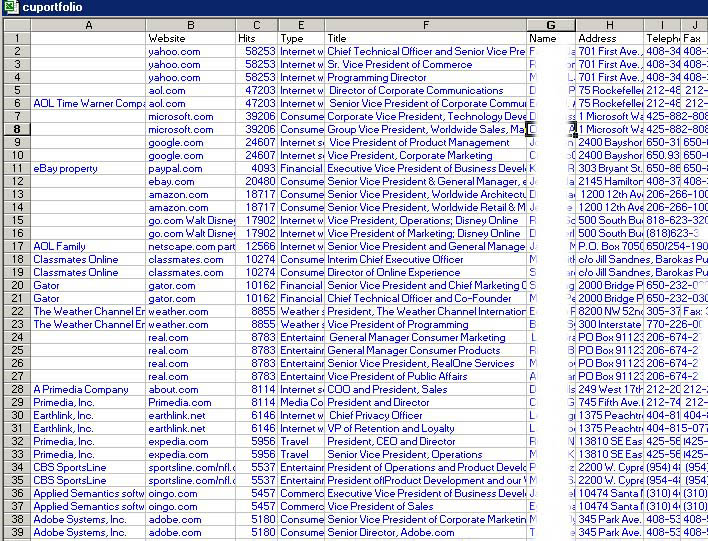The height and width of the screenshot is (541, 708).
Task: Click Senior Director, Adobe.com cell
Action: [x=426, y=532]
